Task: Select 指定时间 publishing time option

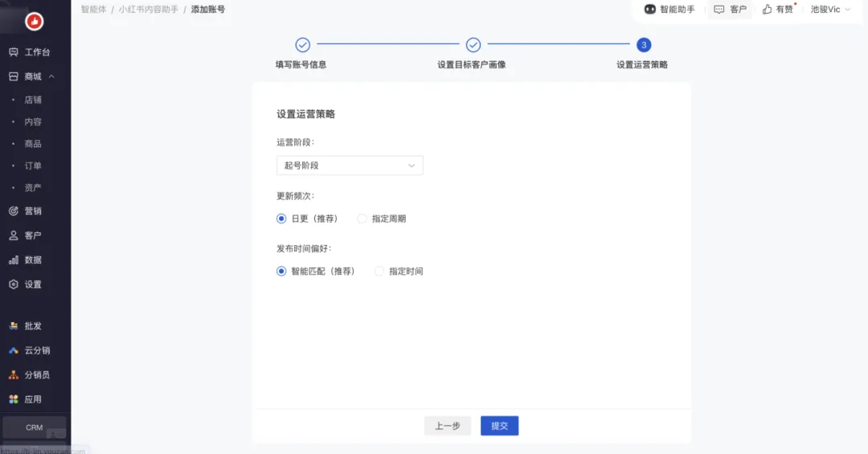Action: [379, 272]
